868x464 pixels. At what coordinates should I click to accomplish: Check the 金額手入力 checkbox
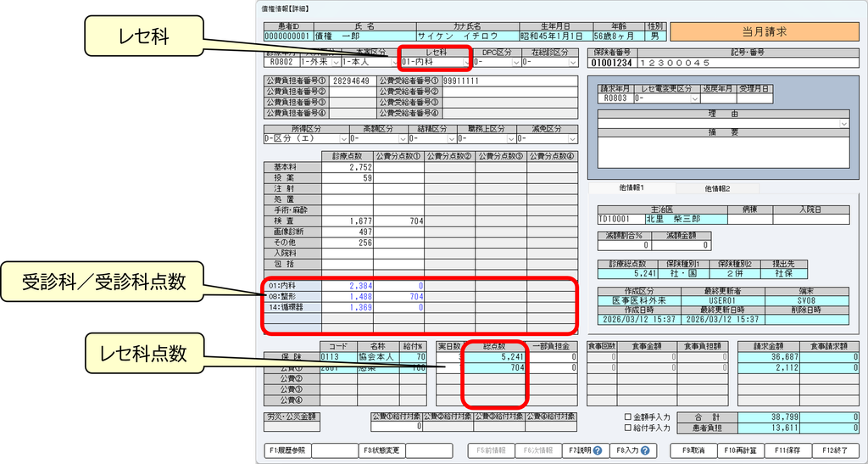tap(628, 417)
